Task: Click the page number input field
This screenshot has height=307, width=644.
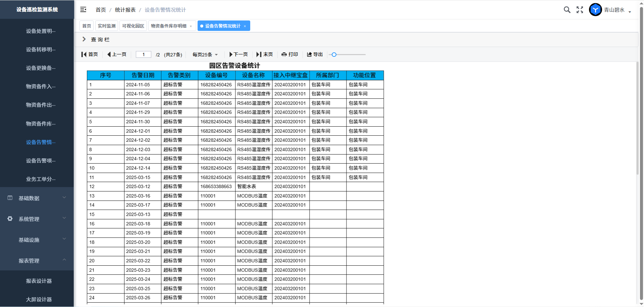Action: (144, 54)
